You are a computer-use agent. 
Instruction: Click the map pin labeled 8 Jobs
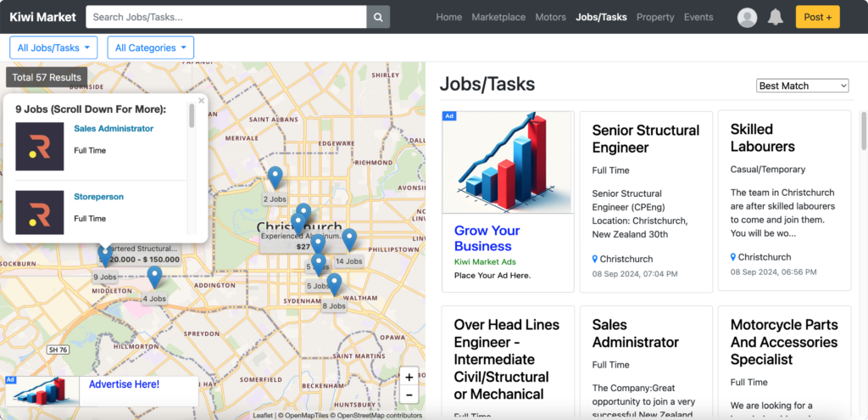334,284
